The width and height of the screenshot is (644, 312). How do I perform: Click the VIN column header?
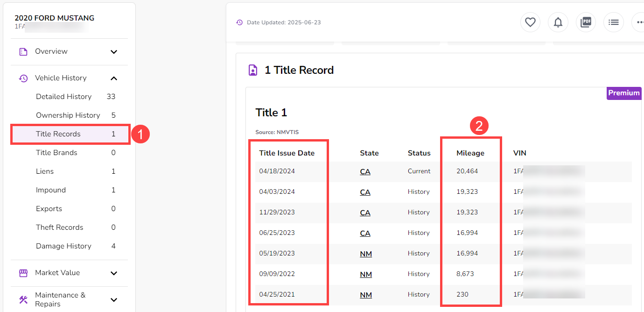click(x=520, y=153)
